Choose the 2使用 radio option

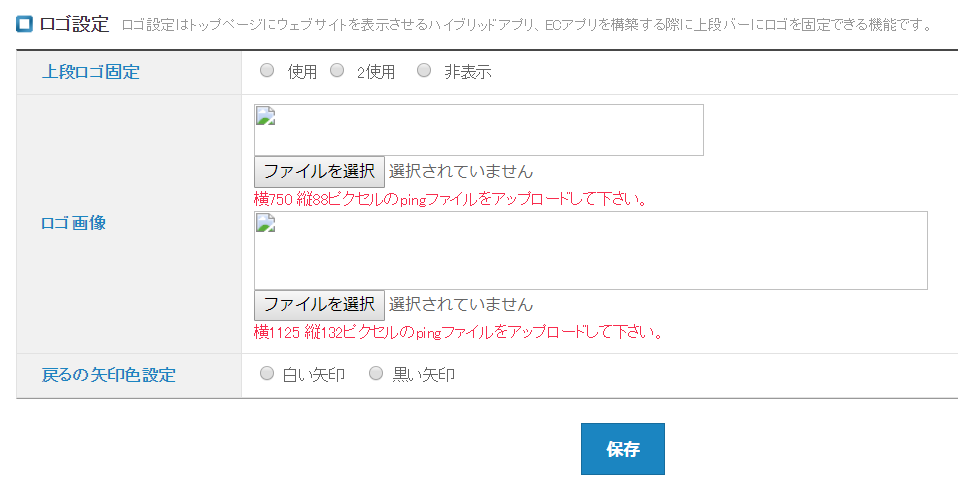(337, 71)
